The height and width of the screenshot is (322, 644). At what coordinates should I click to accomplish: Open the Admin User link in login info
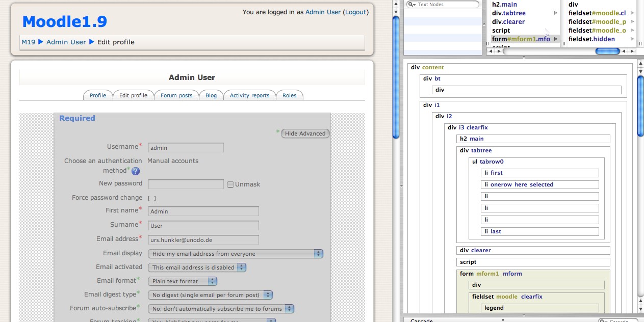coord(323,12)
